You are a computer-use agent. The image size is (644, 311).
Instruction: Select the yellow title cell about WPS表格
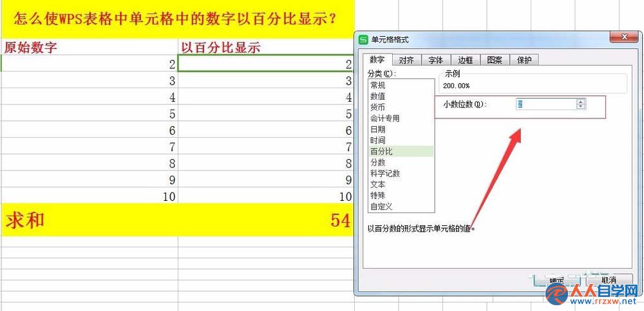coord(178,19)
